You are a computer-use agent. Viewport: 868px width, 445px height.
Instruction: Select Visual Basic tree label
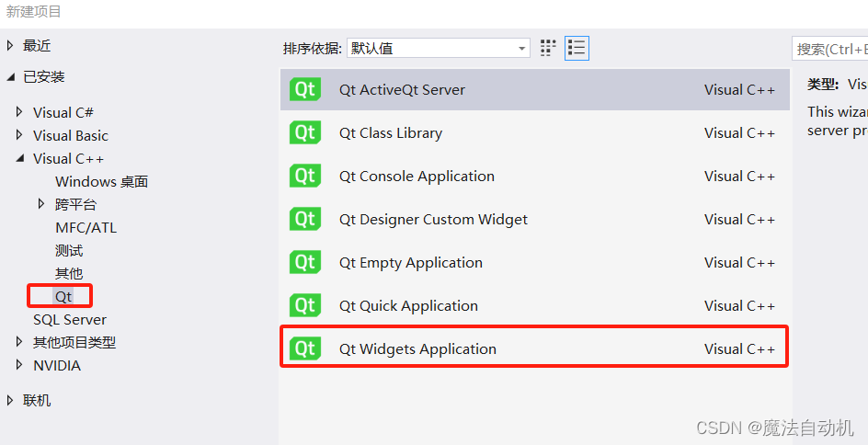pos(70,135)
